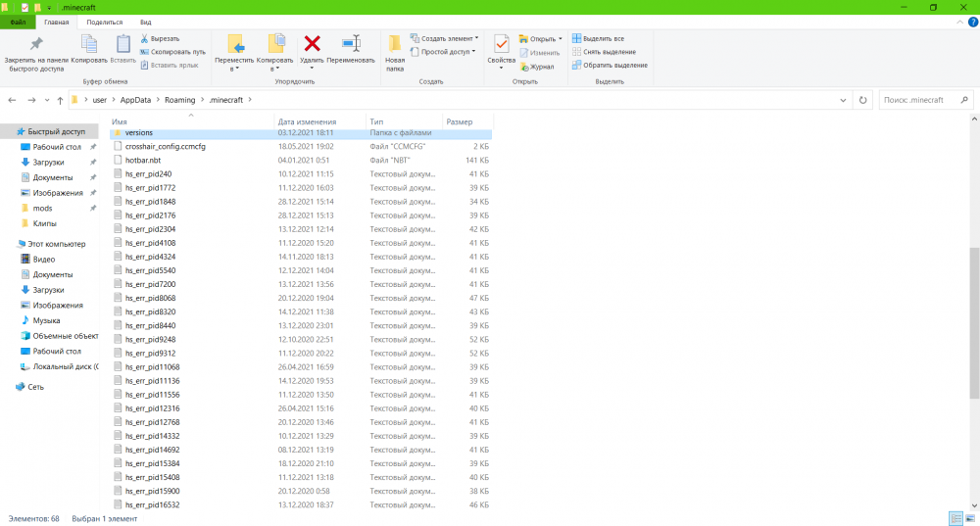Click the file list vertical scrollbar
The width and height of the screenshot is (980, 526).
974,322
